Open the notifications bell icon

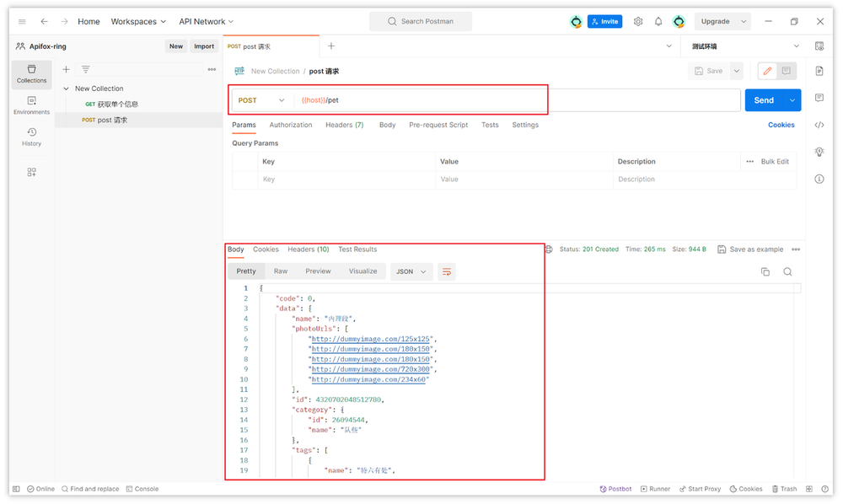click(x=658, y=22)
